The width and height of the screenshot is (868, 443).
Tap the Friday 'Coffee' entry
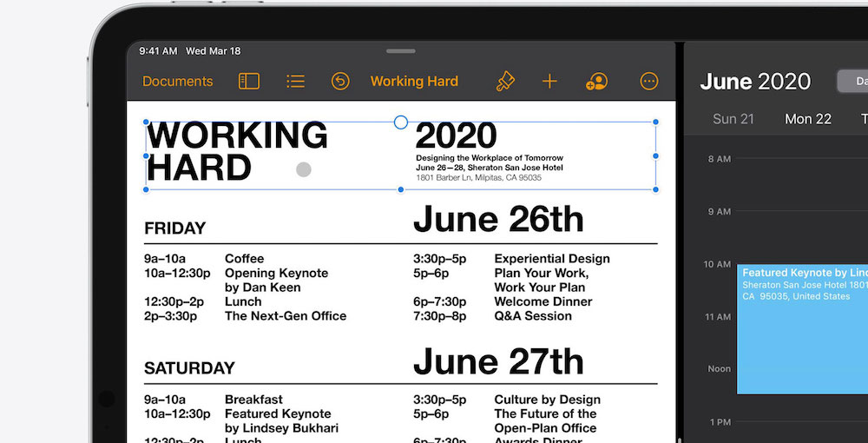pyautogui.click(x=244, y=259)
